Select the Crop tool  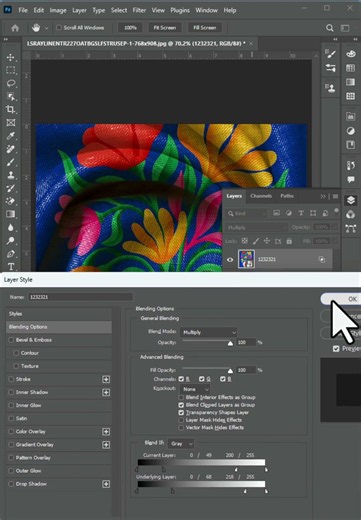coord(10,109)
